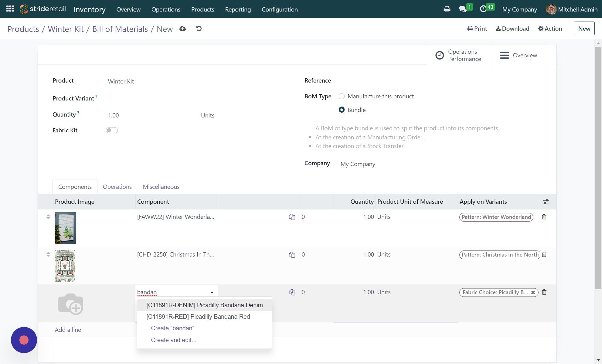Click Add a line link
602x364 pixels.
[68, 330]
